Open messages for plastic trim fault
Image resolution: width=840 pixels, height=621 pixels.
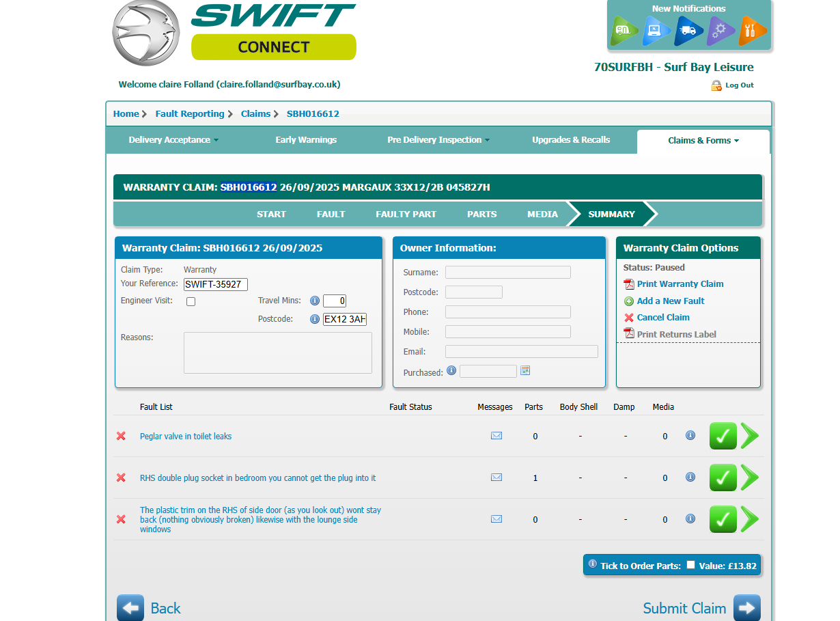pos(496,519)
